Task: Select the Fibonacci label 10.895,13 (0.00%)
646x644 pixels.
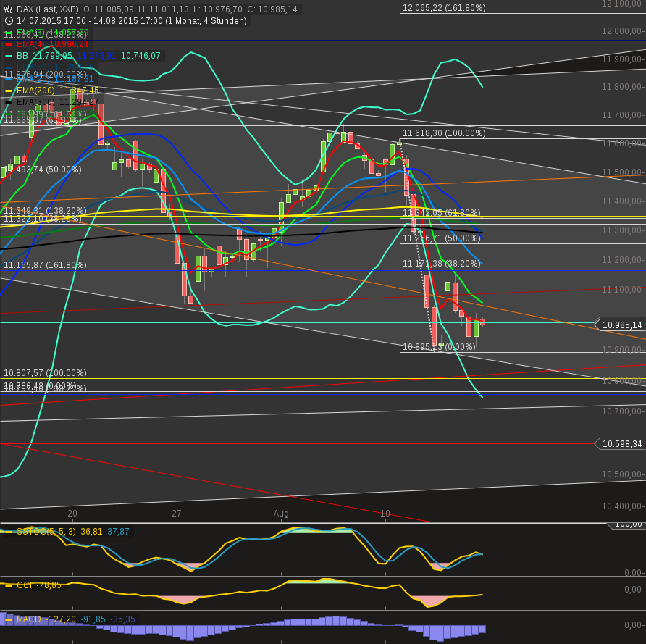Action: click(x=439, y=347)
